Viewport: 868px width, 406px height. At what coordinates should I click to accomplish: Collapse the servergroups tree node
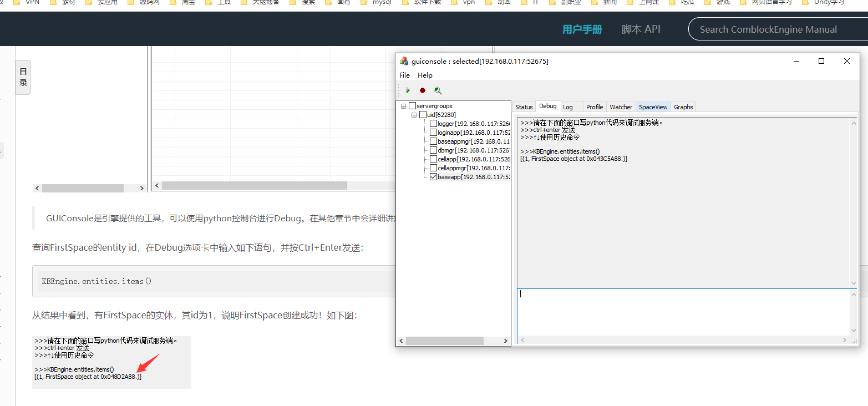[403, 105]
